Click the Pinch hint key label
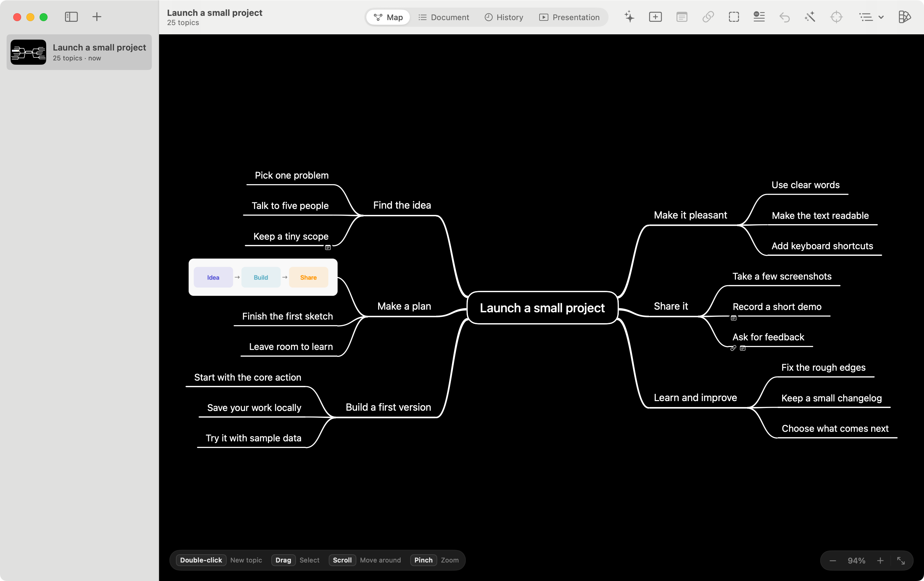This screenshot has height=581, width=924. pos(423,560)
